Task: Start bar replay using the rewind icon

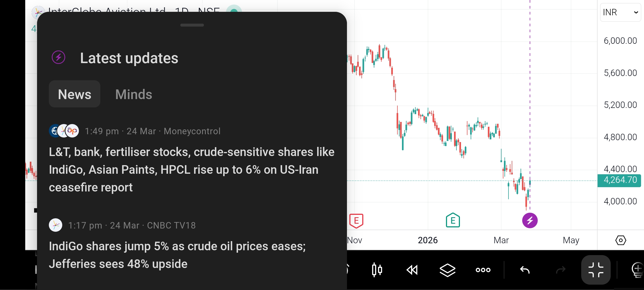Action: pos(412,270)
